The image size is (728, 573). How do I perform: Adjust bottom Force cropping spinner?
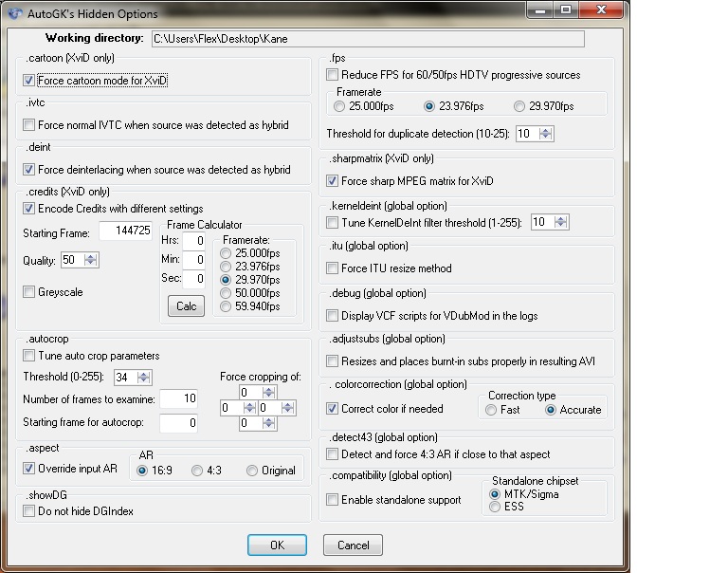[x=268, y=423]
